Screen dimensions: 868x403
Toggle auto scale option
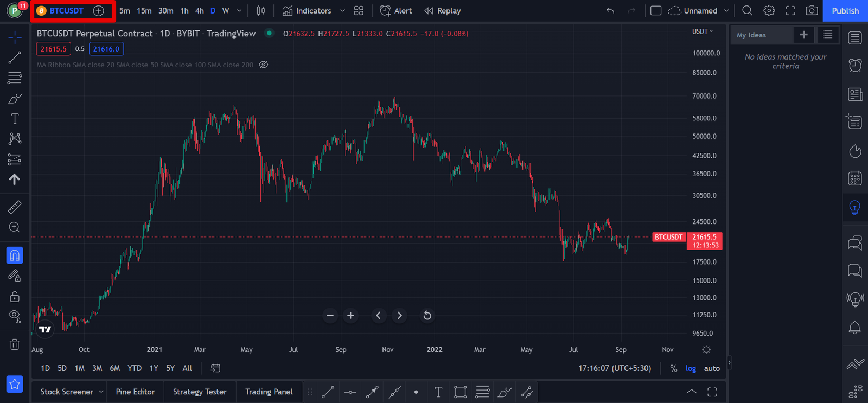[712, 368]
